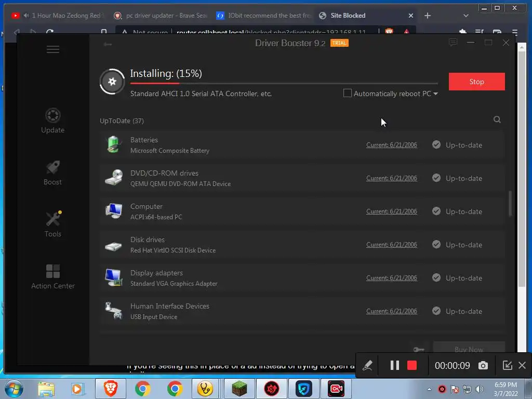
Task: Mute the YouTube tab audio icon
Action: [26, 16]
